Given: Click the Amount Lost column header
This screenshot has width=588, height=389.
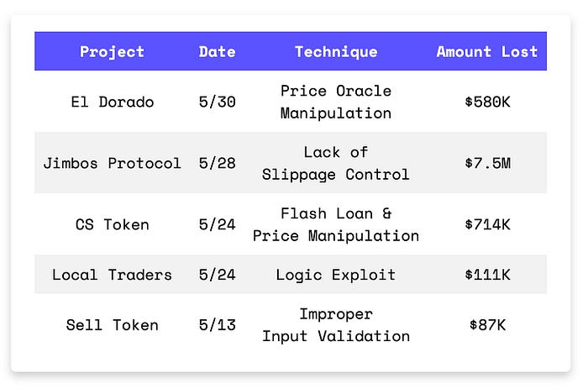Looking at the screenshot, I should (x=487, y=52).
